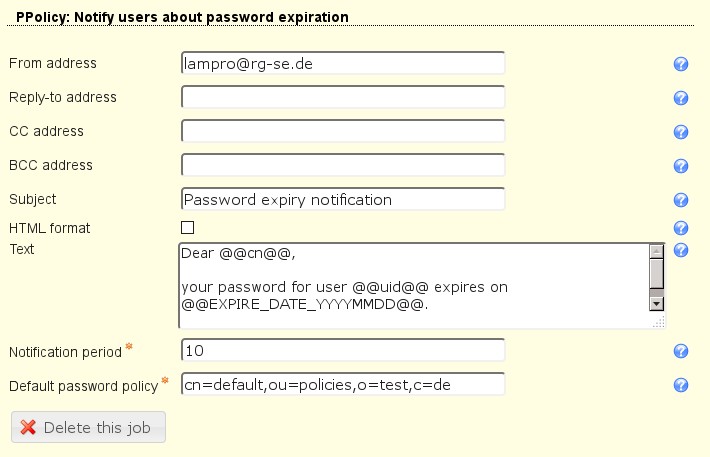Screen dimensions: 710x457
Task: Show help for Default password policy
Action: [681, 385]
